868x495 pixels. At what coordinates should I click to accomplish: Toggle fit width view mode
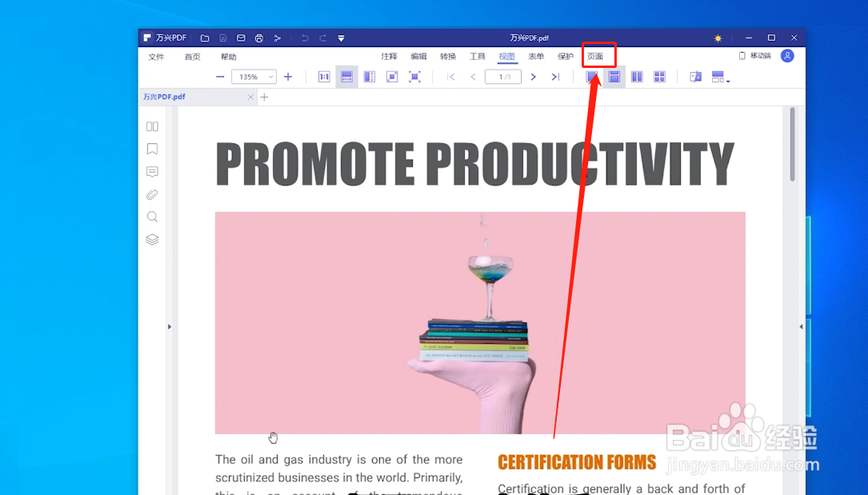point(346,77)
